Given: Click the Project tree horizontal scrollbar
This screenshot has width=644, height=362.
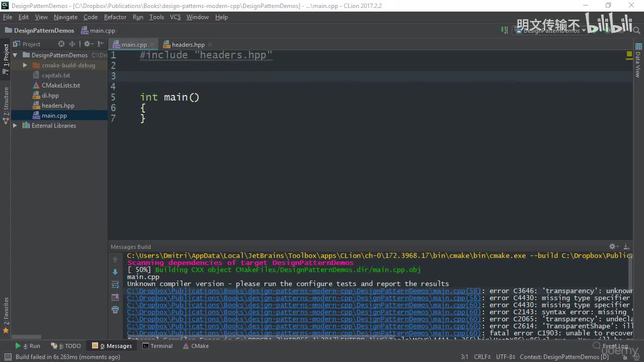Looking at the screenshot, I should pos(27,337).
